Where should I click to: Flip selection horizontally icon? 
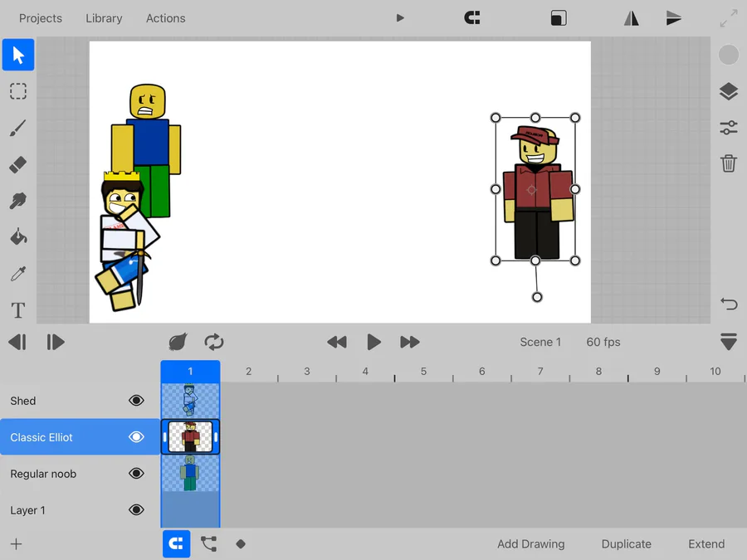632,18
